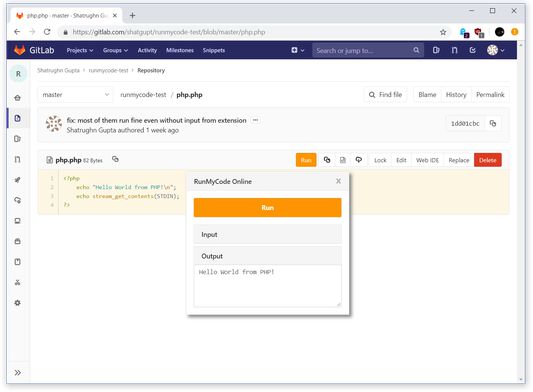Open Snippets scissors icon in the sidebar
This screenshot has width=533, height=392.
18,283
